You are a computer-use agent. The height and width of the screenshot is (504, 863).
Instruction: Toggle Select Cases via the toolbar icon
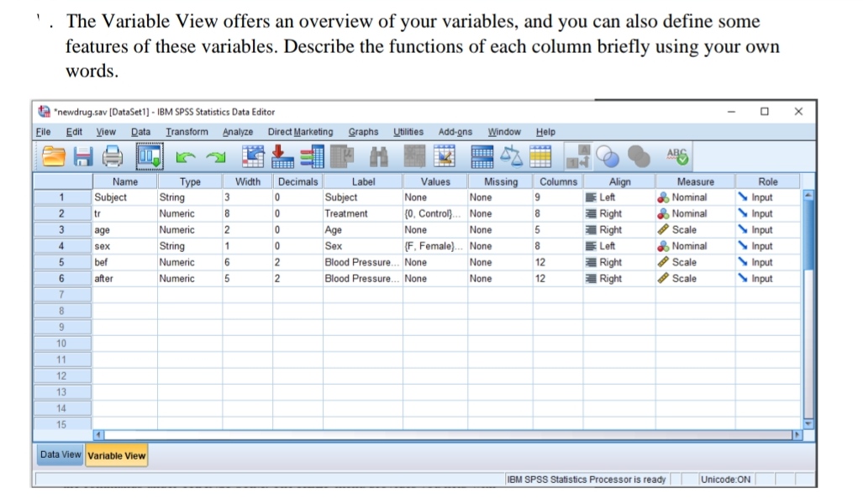(540, 156)
